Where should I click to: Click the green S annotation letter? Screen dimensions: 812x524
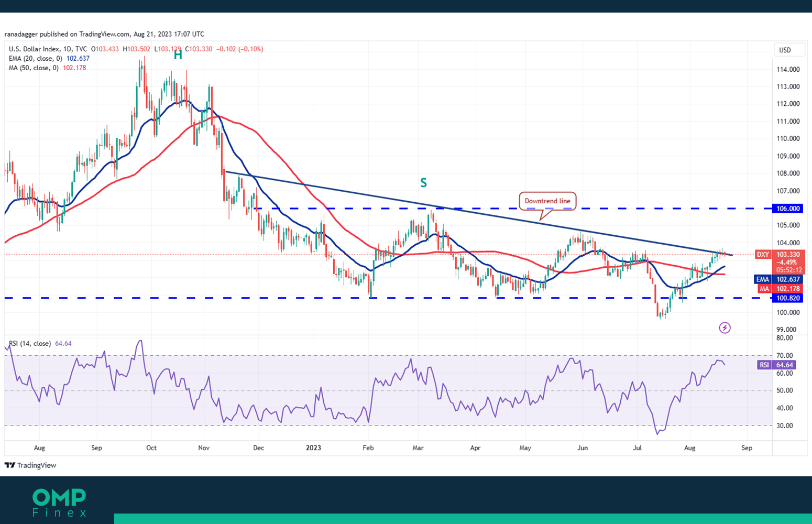click(423, 183)
